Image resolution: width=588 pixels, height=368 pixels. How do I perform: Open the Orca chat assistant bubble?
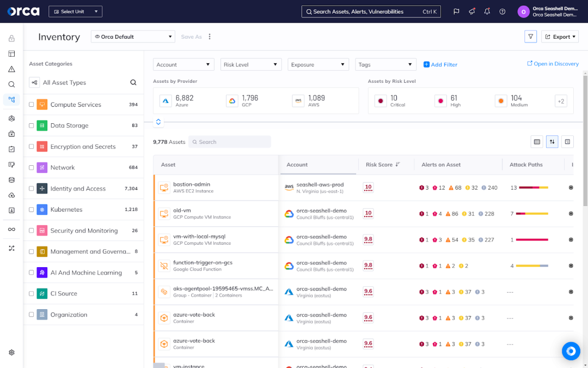pos(571,351)
